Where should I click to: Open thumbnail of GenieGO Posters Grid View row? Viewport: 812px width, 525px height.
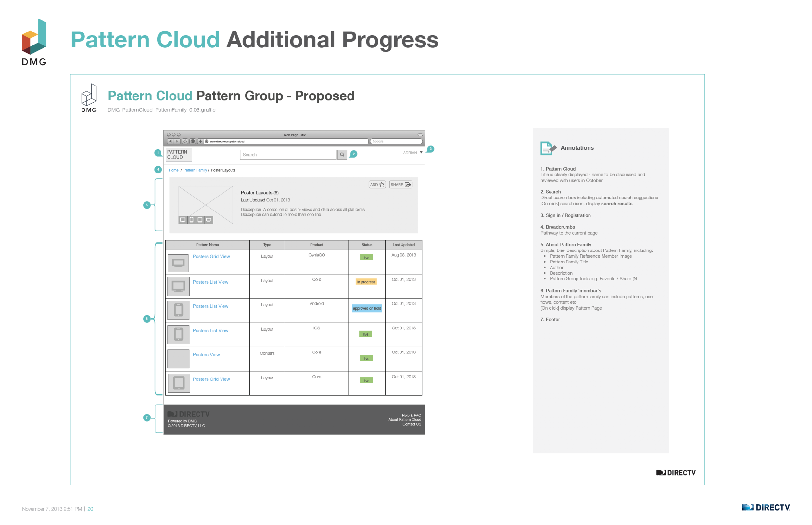pyautogui.click(x=178, y=262)
